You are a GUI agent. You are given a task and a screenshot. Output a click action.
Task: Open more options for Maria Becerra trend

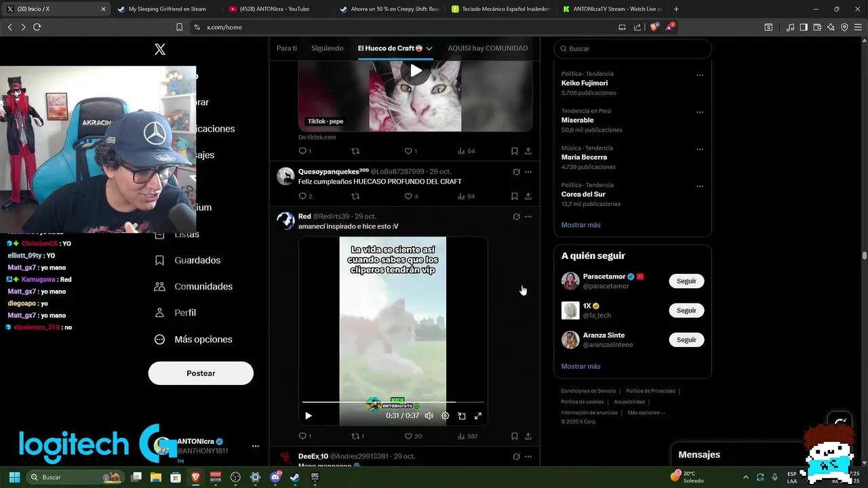point(700,149)
